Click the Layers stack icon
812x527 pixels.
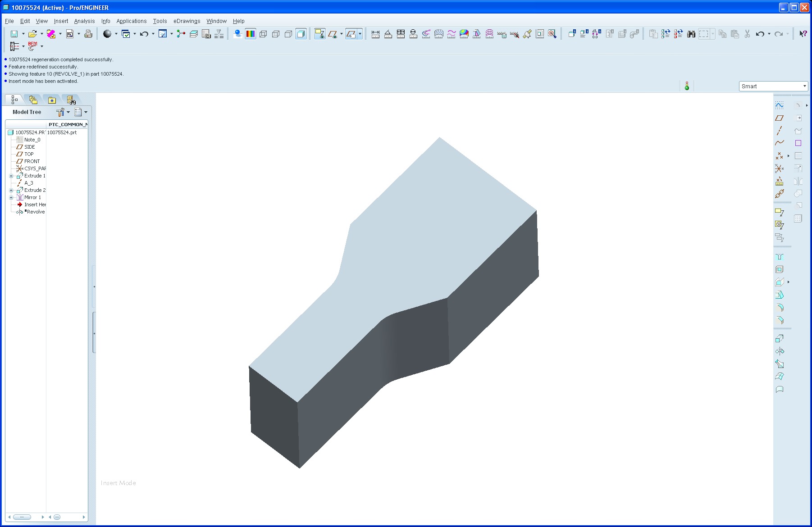click(x=194, y=34)
